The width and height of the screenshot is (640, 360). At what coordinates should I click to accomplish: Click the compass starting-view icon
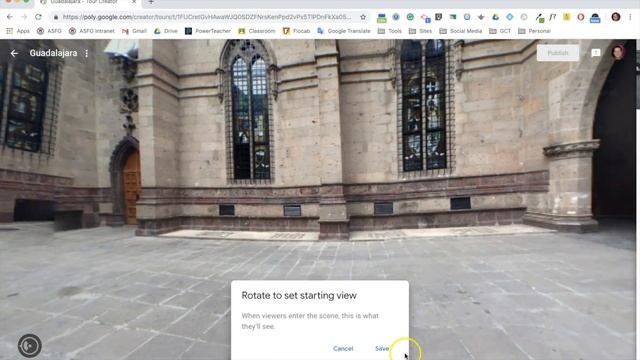coord(29,346)
